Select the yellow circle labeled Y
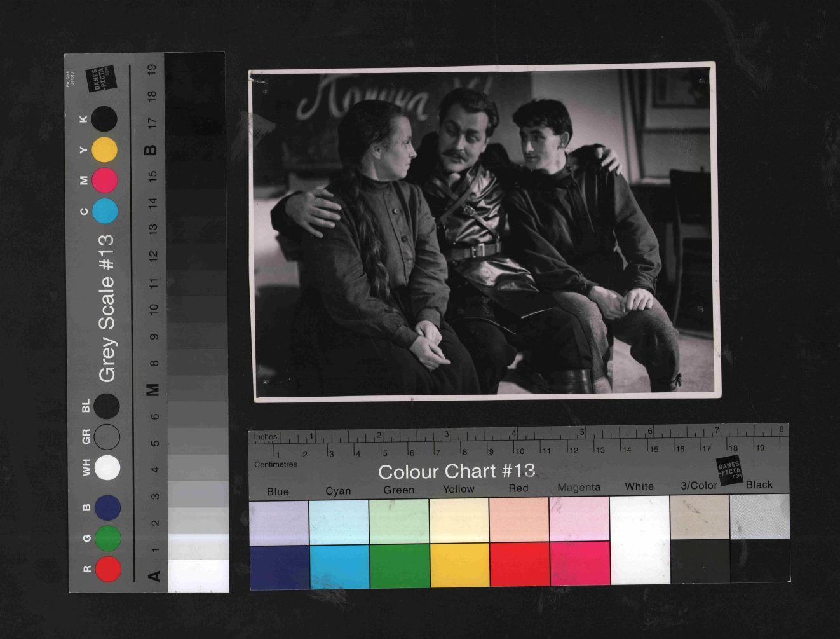 pos(104,150)
